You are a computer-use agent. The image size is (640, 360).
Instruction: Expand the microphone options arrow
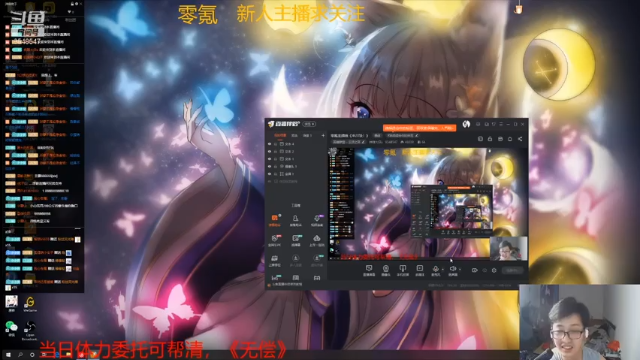(443, 269)
